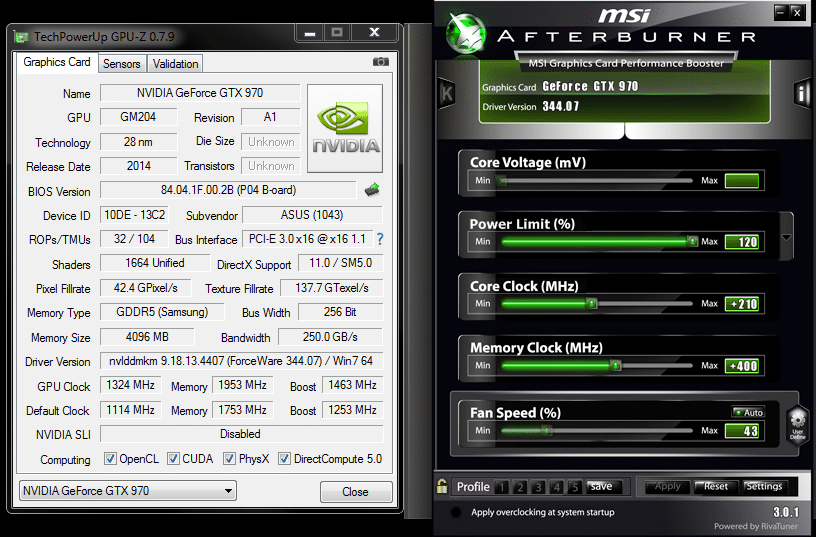
Task: Click the Power Limit slider handle
Action: 692,241
